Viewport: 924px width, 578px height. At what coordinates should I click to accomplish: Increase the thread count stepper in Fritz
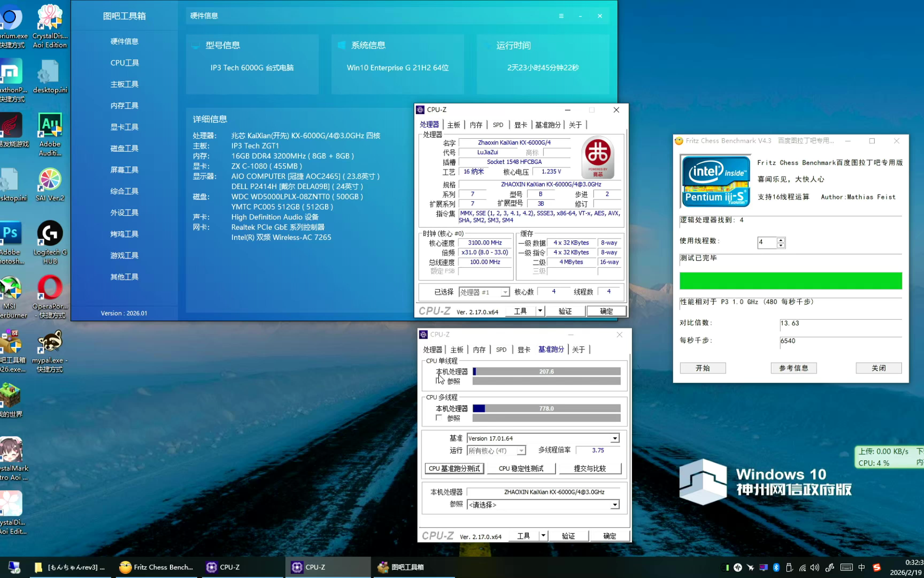pos(781,239)
